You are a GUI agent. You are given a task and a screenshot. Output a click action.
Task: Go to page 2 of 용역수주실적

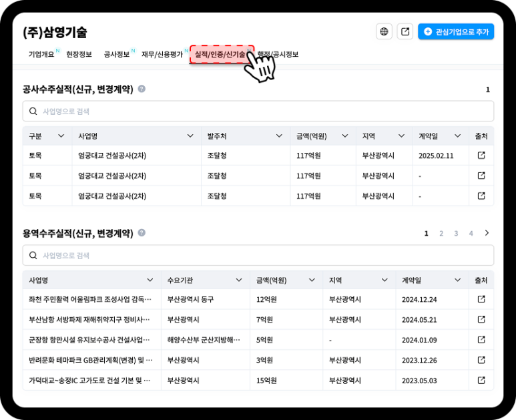(441, 233)
